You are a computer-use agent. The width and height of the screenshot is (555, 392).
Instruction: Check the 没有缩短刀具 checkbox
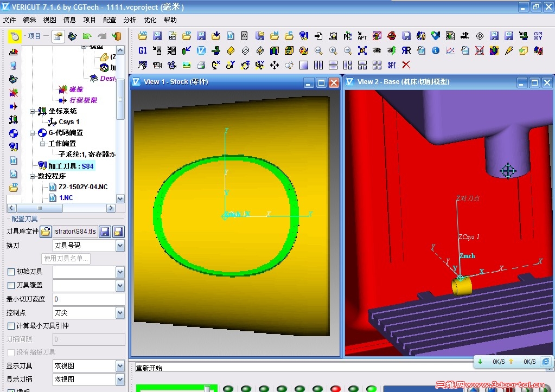point(11,352)
